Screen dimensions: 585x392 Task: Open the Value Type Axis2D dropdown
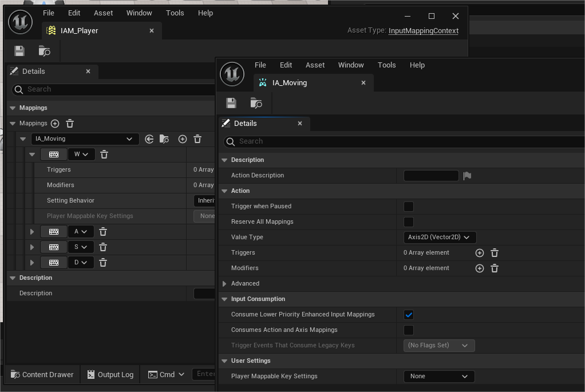coord(440,237)
